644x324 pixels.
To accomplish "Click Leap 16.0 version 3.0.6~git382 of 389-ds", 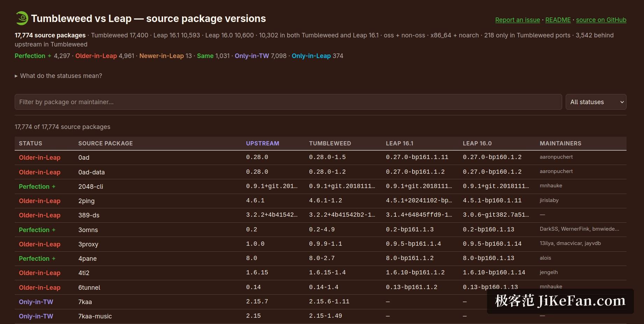I will pos(496,215).
